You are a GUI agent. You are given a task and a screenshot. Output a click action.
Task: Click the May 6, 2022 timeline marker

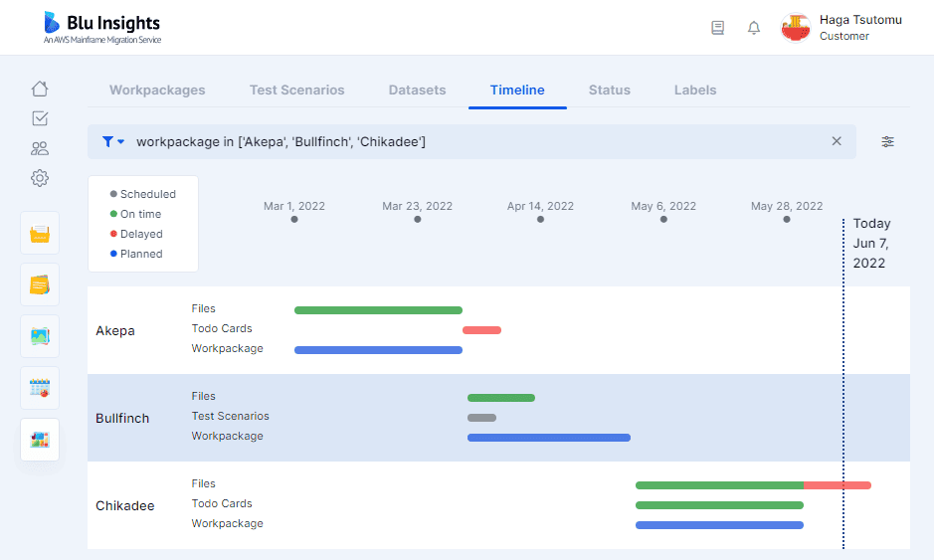click(663, 219)
